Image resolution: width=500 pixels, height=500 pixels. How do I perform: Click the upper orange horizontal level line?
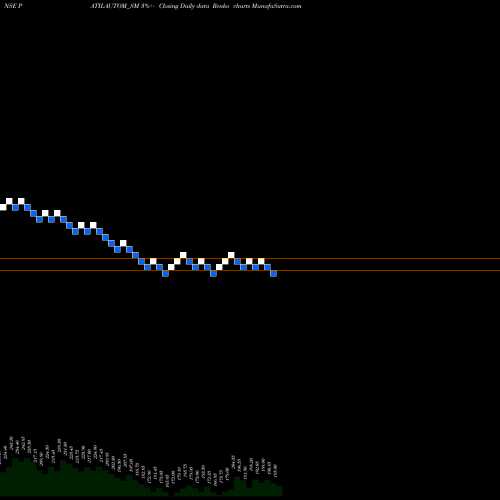(250, 258)
